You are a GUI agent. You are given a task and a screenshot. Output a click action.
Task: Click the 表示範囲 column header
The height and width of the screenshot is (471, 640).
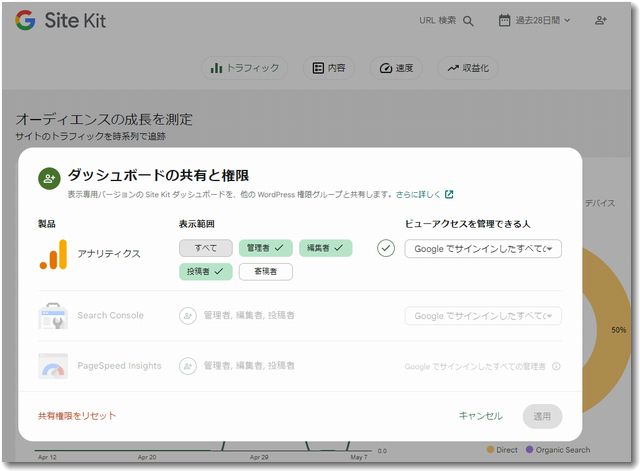(197, 224)
